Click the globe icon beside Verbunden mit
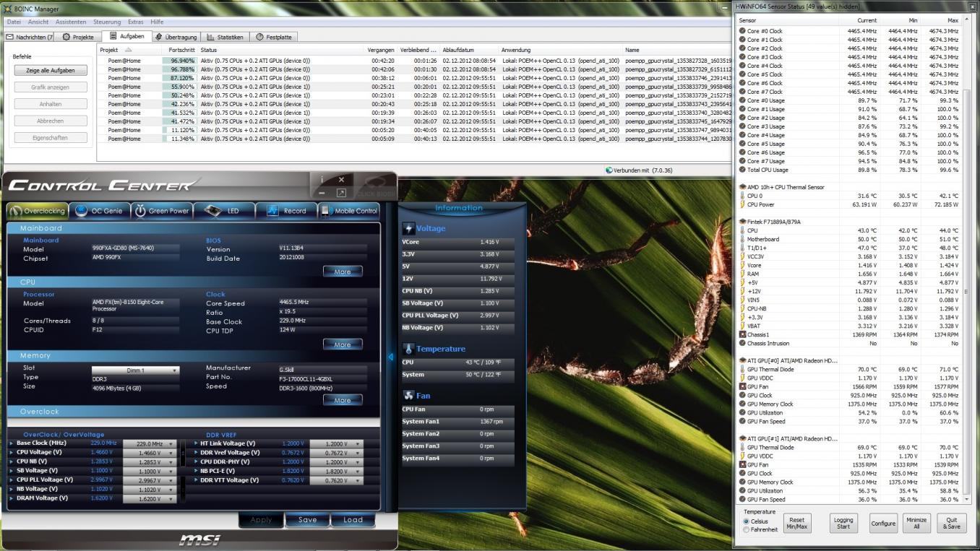 coord(609,170)
